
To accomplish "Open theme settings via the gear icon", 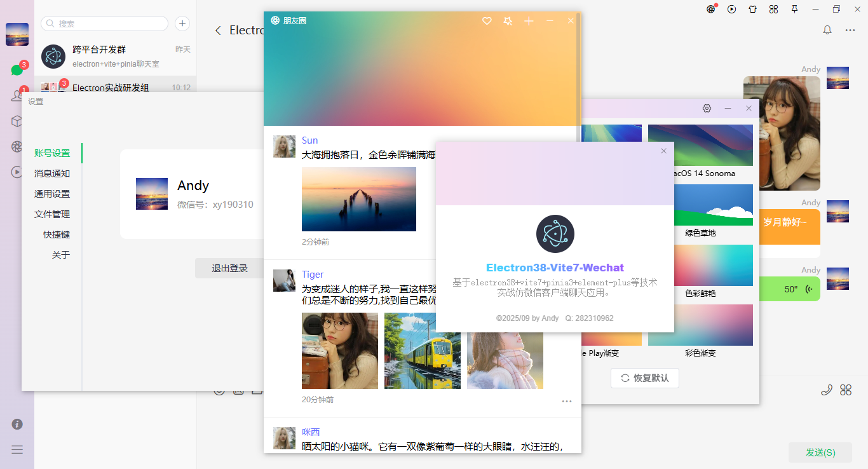I will point(707,108).
